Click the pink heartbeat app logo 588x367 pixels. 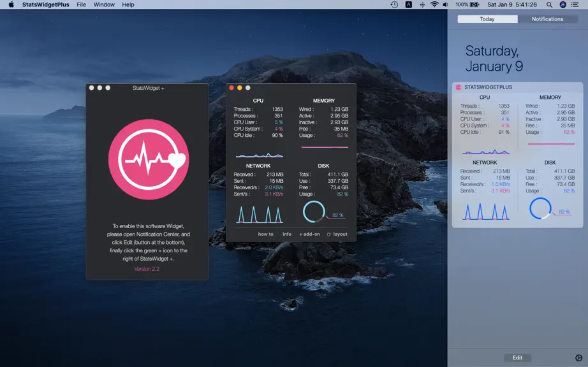click(149, 159)
